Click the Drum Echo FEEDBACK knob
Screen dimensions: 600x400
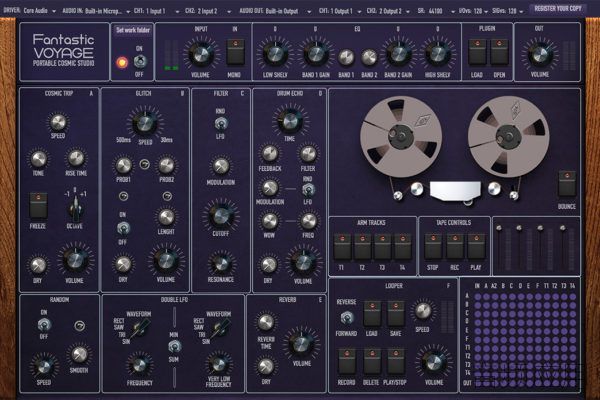[270, 154]
